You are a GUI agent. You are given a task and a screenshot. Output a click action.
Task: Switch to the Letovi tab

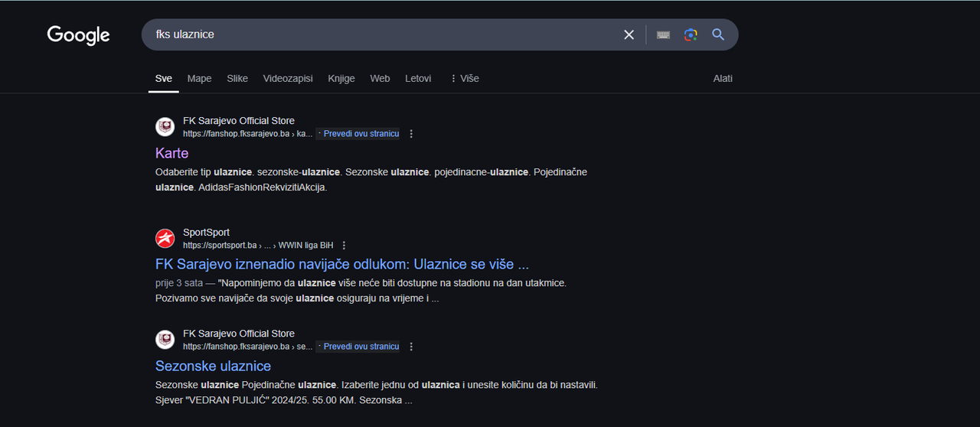pos(418,78)
